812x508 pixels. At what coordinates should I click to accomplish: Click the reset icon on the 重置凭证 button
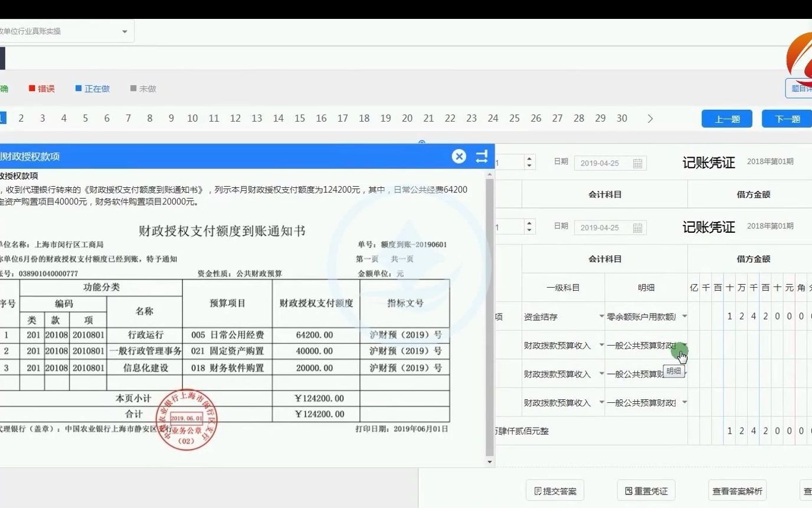[x=628, y=491]
